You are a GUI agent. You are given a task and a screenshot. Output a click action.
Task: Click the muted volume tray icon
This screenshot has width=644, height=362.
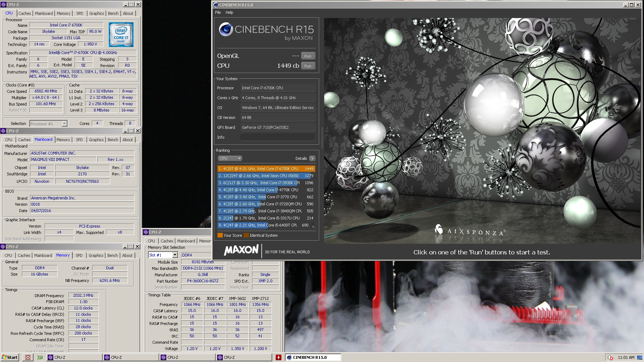(610, 357)
